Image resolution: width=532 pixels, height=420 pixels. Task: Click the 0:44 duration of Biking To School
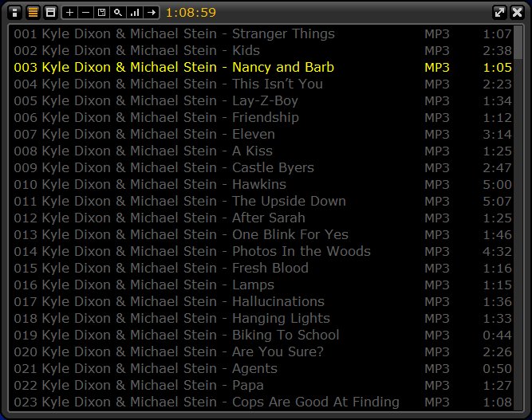coord(497,336)
